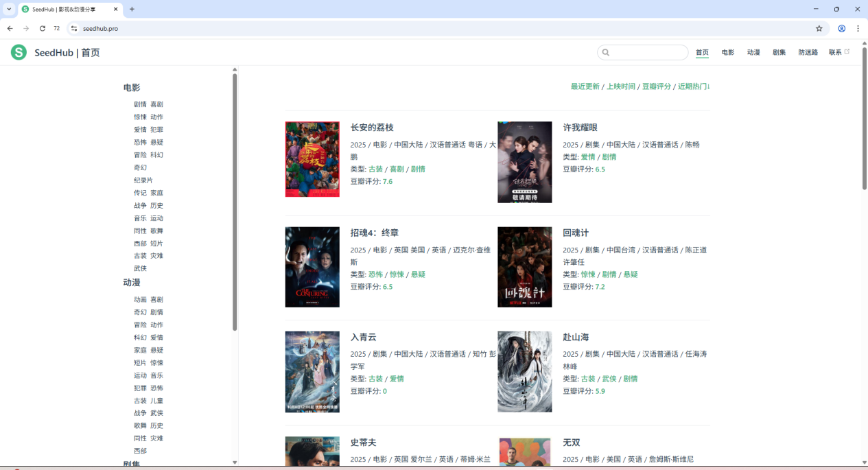Click the search magnifier icon

[605, 52]
